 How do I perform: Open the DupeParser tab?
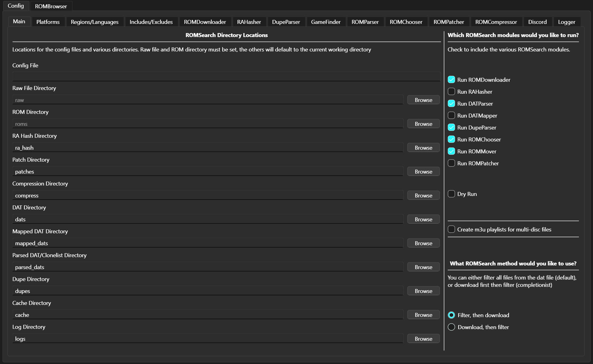(286, 22)
